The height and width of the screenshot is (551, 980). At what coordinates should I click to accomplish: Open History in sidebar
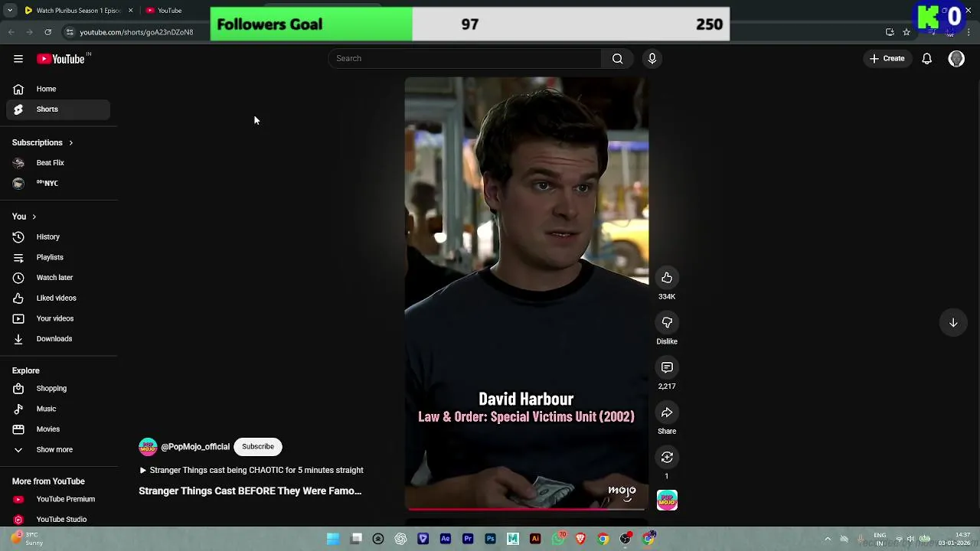pyautogui.click(x=59, y=237)
